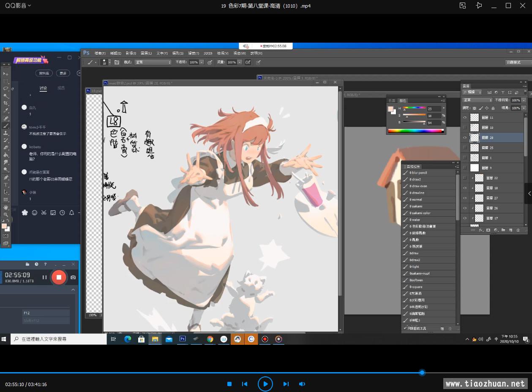Viewport: 532px width, 392px height.
Task: Skip to the next video
Action: pos(286,384)
